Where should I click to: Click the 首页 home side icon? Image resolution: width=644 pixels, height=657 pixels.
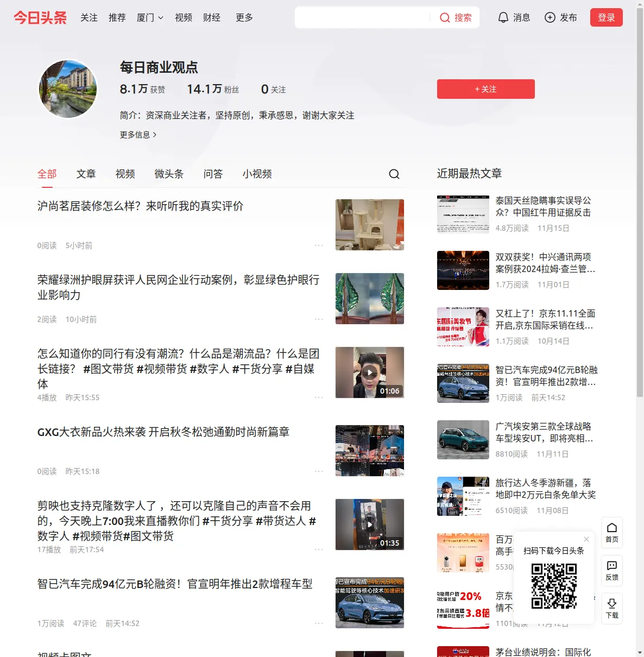[x=612, y=533]
